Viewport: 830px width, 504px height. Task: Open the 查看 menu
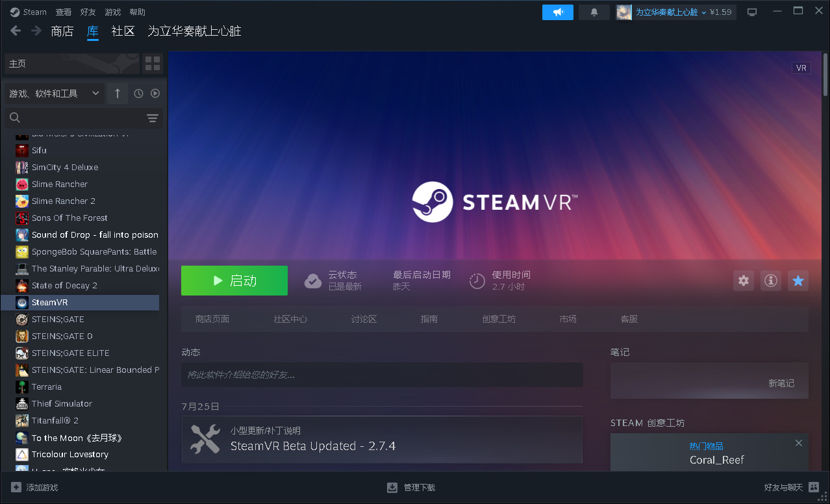tap(64, 12)
